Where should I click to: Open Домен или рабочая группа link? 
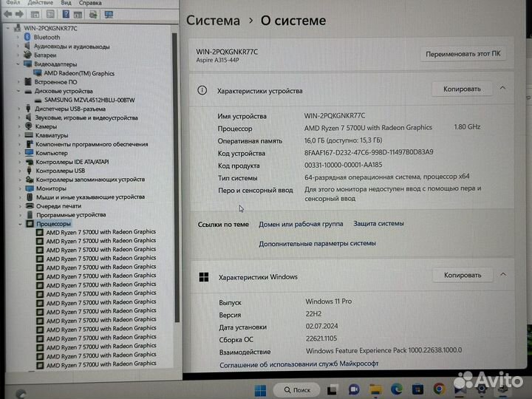click(301, 224)
